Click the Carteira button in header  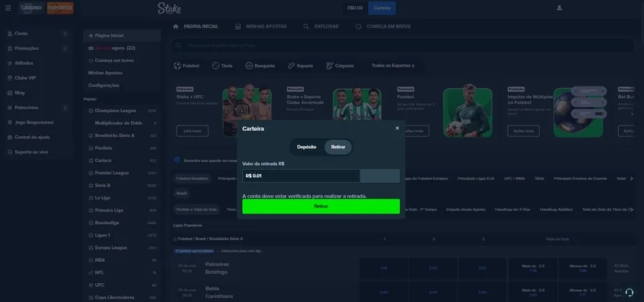click(382, 8)
